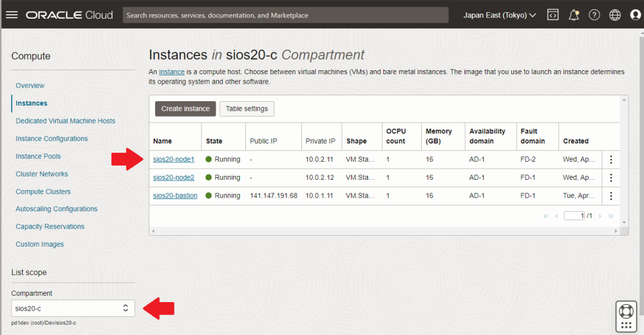Open the hamburger navigation menu
Screen dimensions: 644x335
coord(12,15)
